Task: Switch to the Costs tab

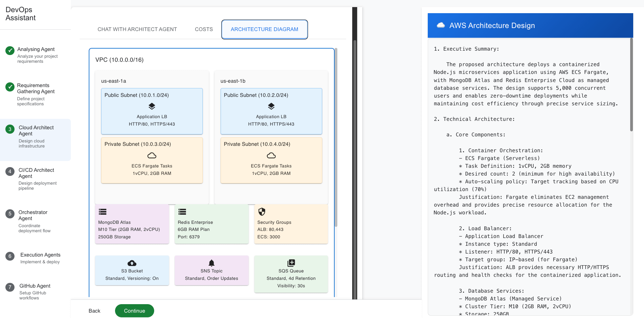Action: [x=204, y=29]
